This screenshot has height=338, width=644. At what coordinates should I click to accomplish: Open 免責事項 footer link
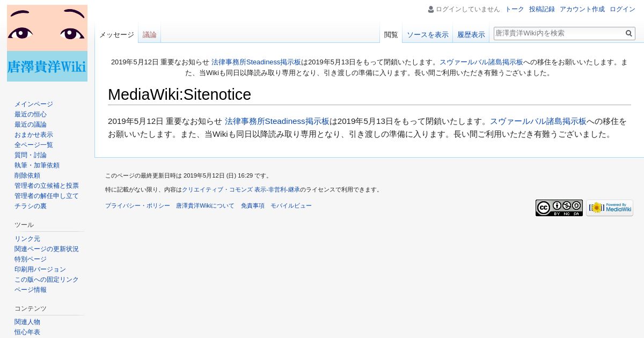coord(253,205)
